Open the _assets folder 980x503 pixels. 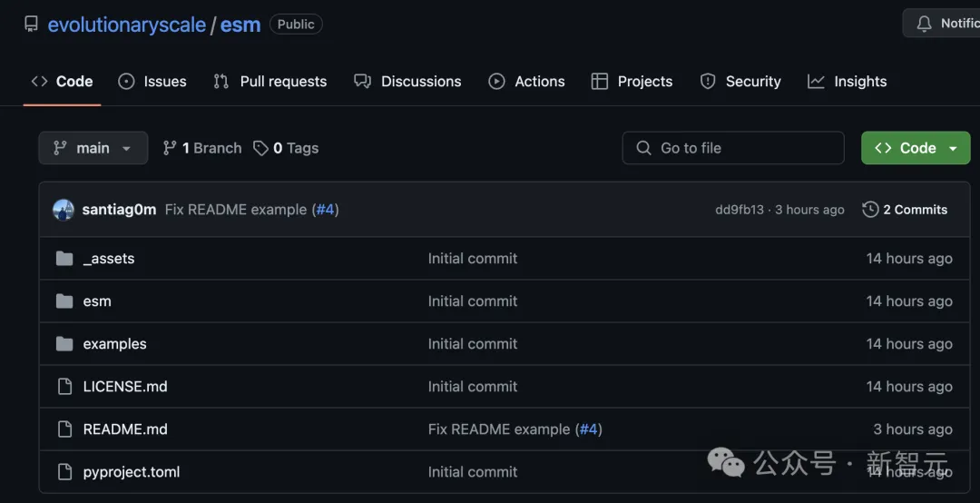tap(109, 259)
